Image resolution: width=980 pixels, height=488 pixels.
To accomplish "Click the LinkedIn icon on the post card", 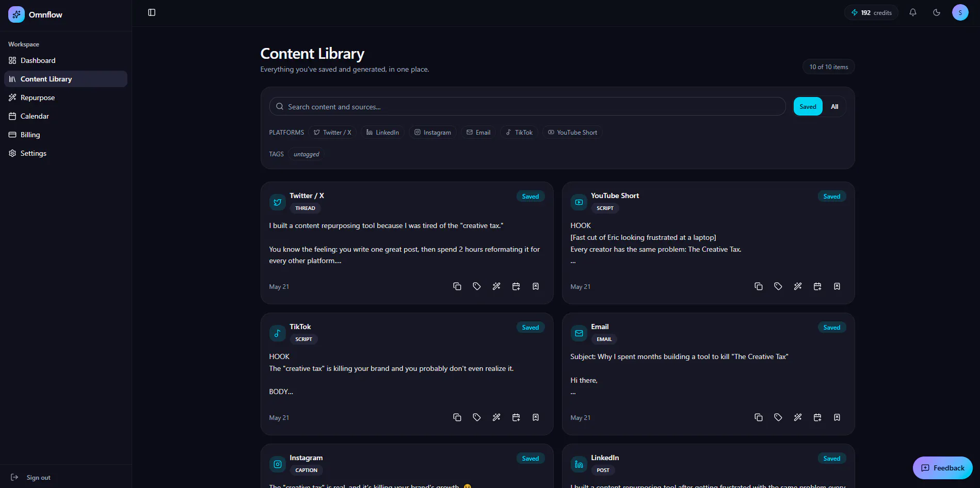I will click(579, 464).
